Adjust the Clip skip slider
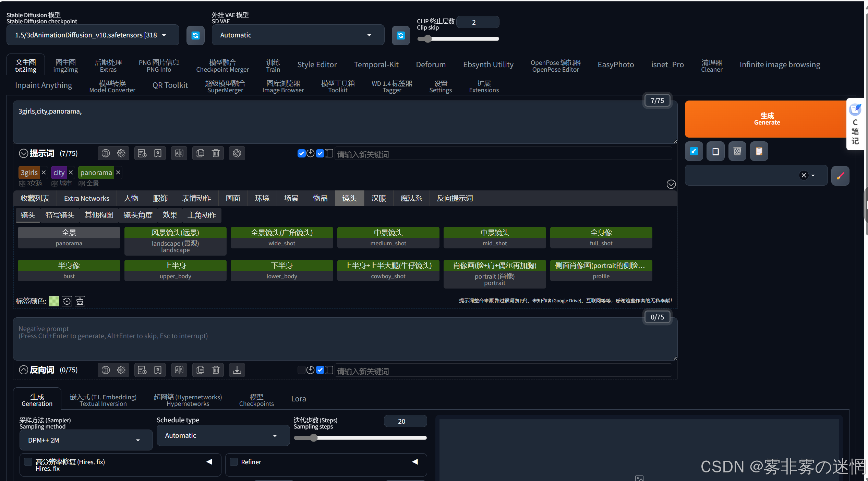Viewport: 868px width, 481px height. coord(427,39)
